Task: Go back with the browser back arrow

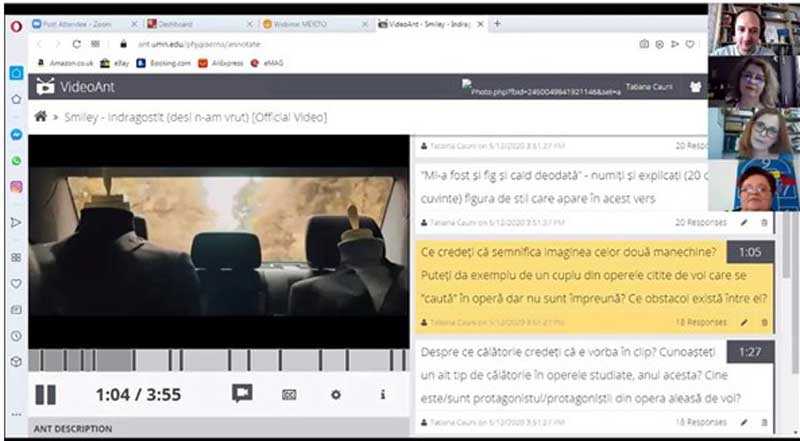Action: [39, 44]
